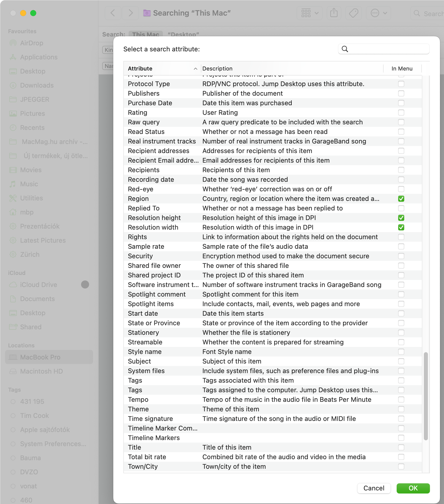Click the OK button
The height and width of the screenshot is (504, 444).
413,488
